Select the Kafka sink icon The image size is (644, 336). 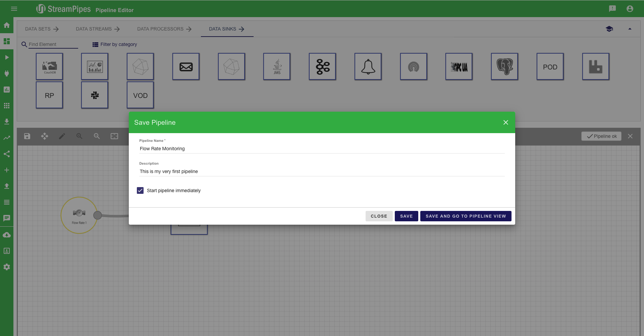coord(322,66)
